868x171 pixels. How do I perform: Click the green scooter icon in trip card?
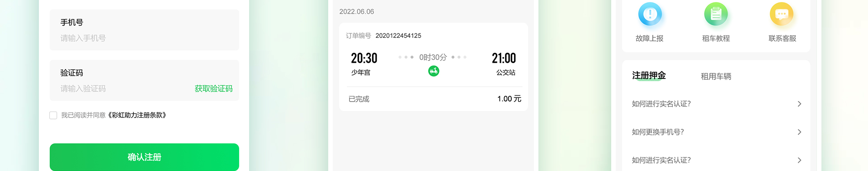tap(434, 71)
